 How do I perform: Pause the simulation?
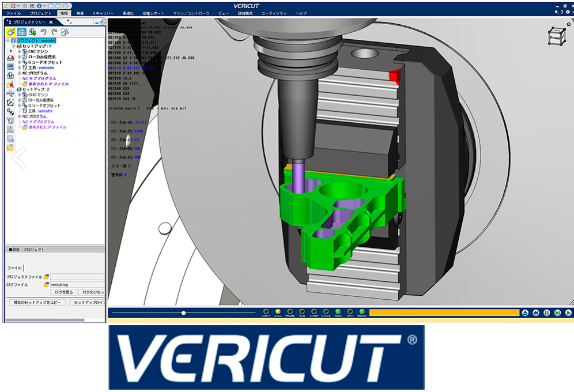(546, 313)
